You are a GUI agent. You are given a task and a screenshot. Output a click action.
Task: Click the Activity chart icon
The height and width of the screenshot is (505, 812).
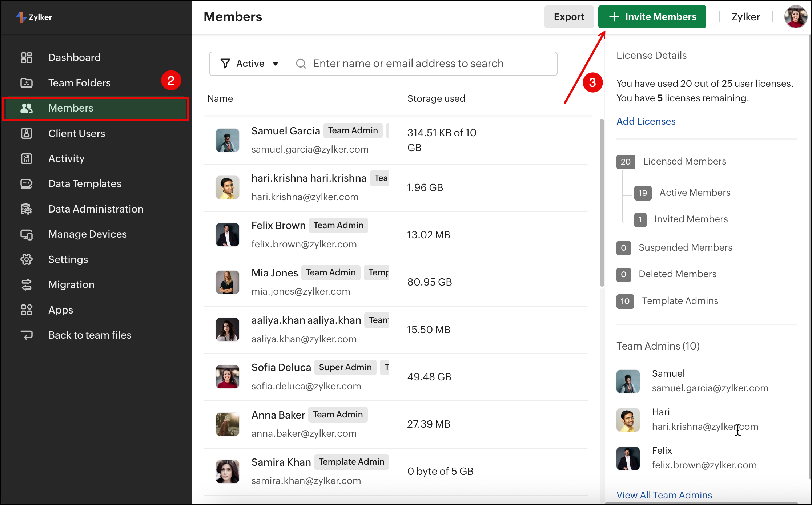tap(26, 158)
